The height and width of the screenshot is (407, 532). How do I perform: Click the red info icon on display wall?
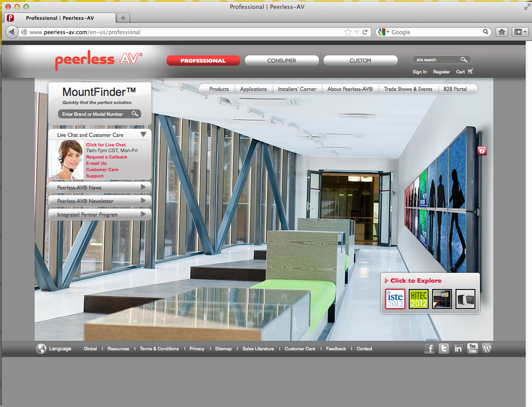(482, 151)
